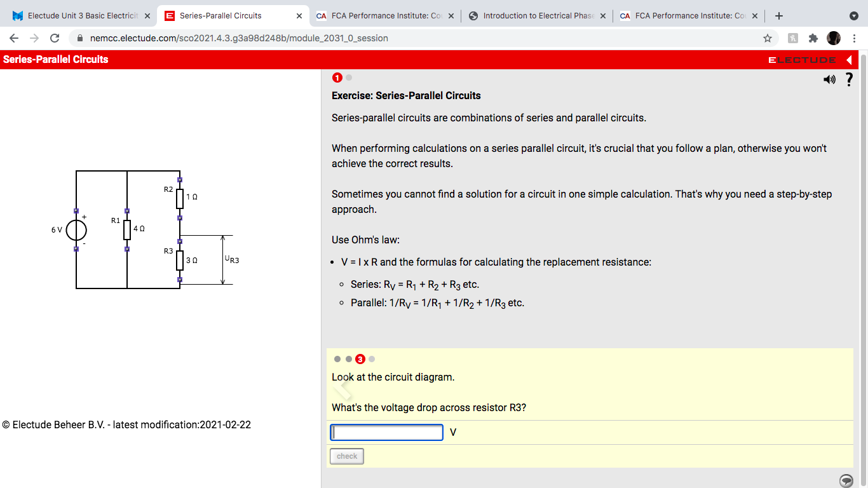Close the Series-Parallel Circuits tab
The image size is (868, 488).
[x=299, y=16]
